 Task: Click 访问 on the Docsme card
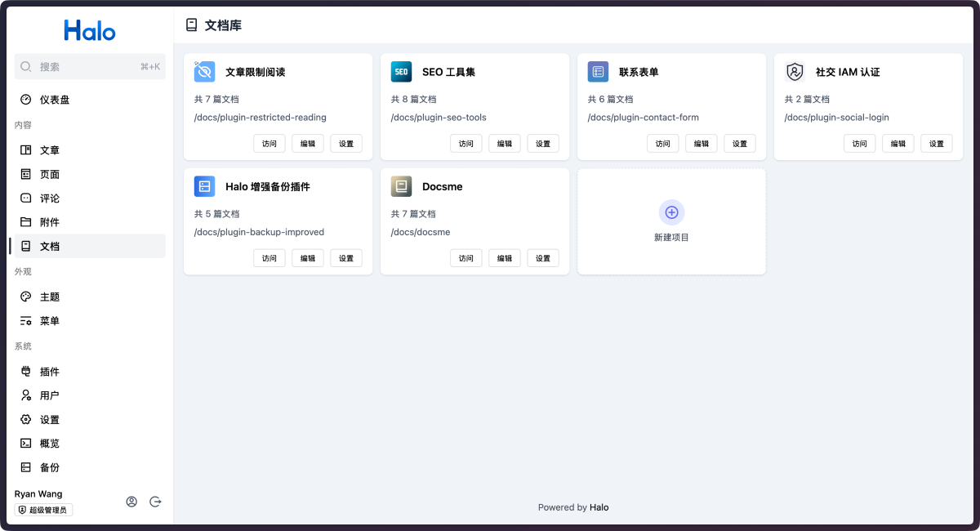coord(465,257)
